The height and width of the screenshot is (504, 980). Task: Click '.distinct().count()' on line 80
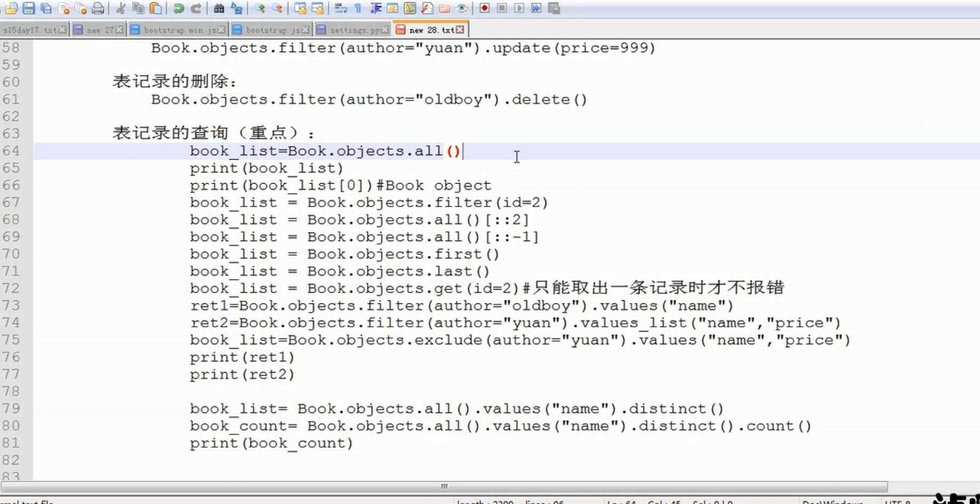[720, 426]
